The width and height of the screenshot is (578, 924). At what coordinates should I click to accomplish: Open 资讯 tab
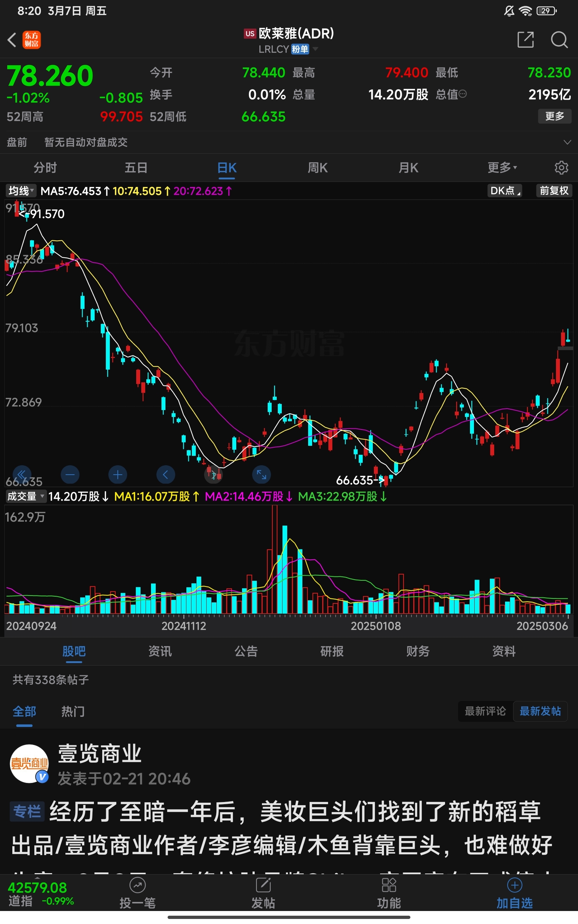pyautogui.click(x=160, y=651)
